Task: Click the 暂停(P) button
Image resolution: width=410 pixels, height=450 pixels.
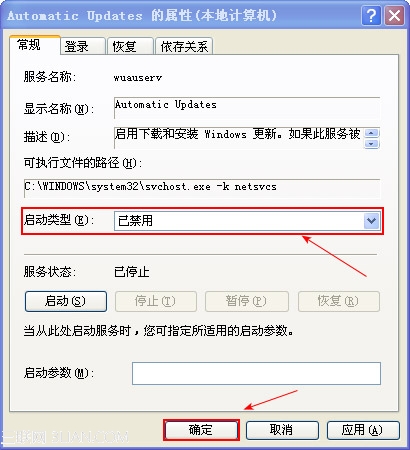Action: coord(247,301)
